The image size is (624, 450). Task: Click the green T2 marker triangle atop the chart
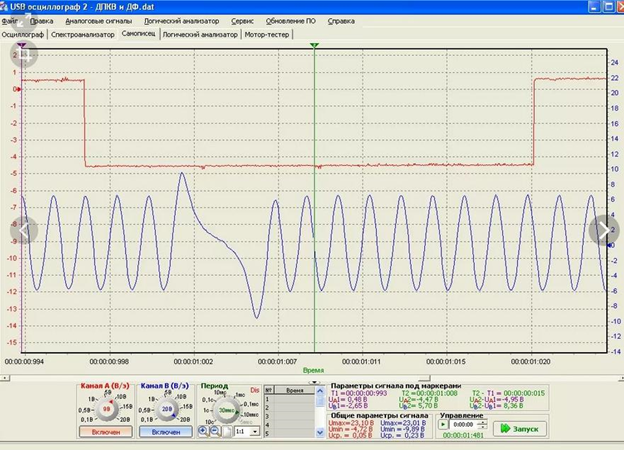314,45
